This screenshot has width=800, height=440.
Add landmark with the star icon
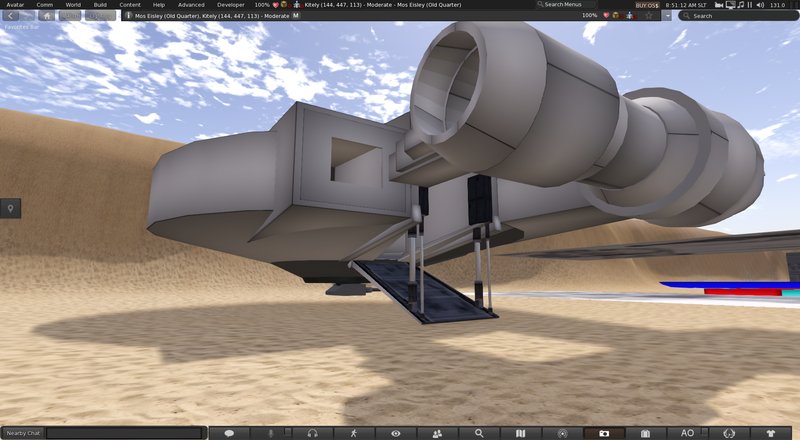point(649,16)
